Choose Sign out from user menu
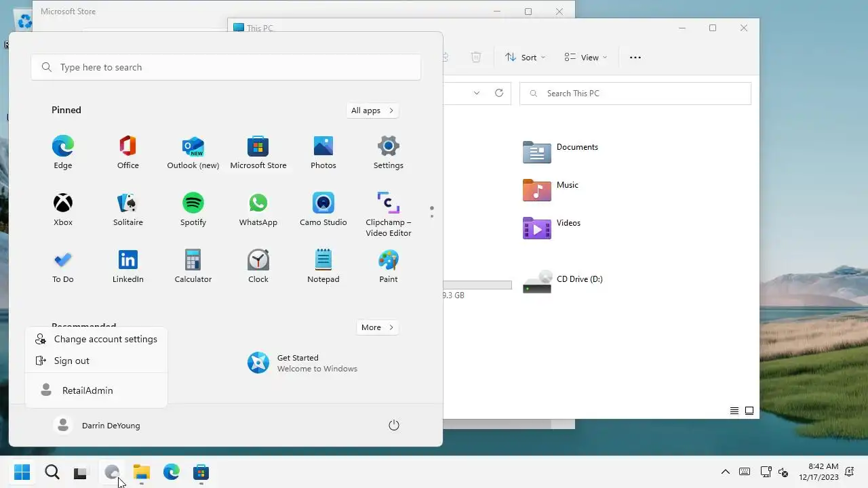This screenshot has height=488, width=868. click(x=96, y=361)
